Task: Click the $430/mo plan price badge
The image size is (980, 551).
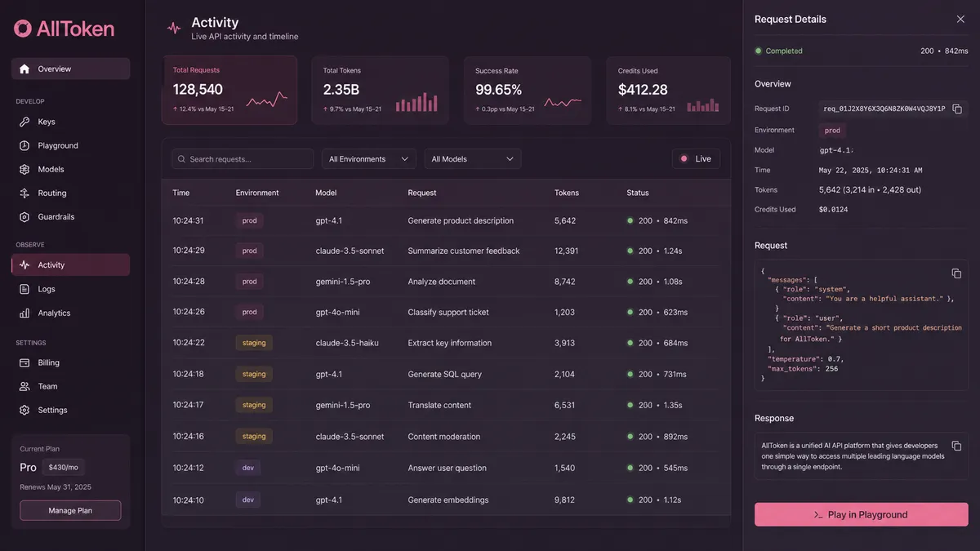Action: 63,468
